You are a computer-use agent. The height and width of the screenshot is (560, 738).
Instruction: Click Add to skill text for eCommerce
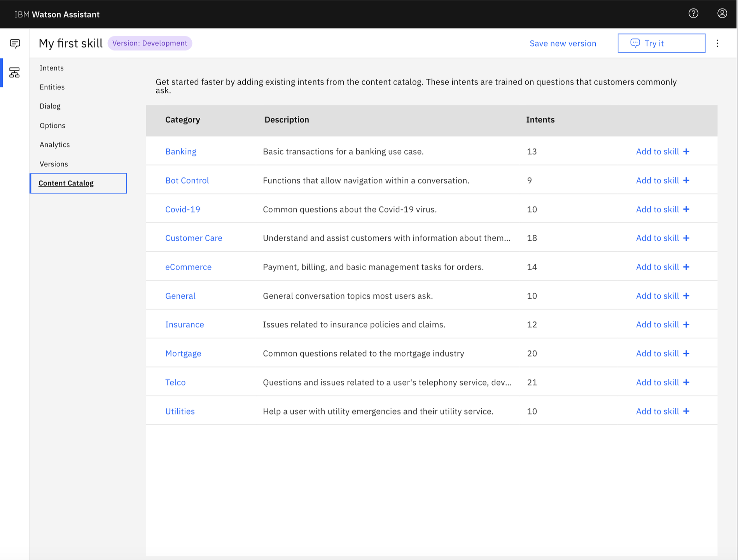(658, 267)
